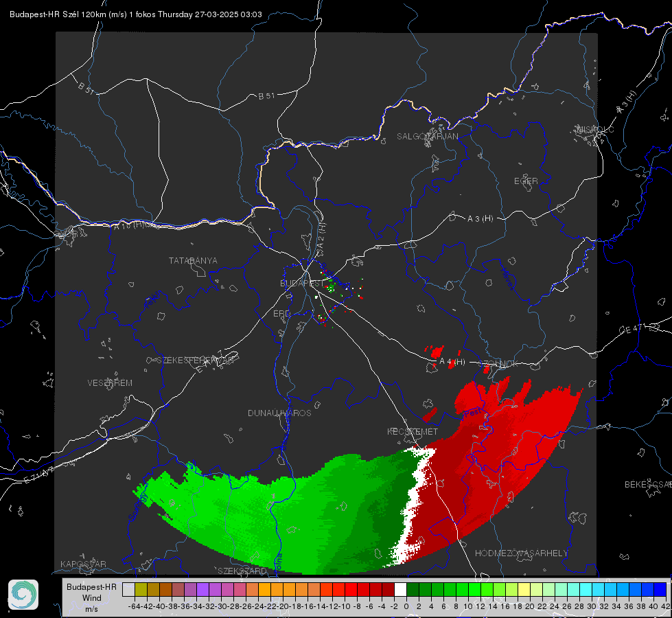Viewport: 672px width, 618px height.
Task: Click the A 3 (H) road label near Eger
Action: 480,219
